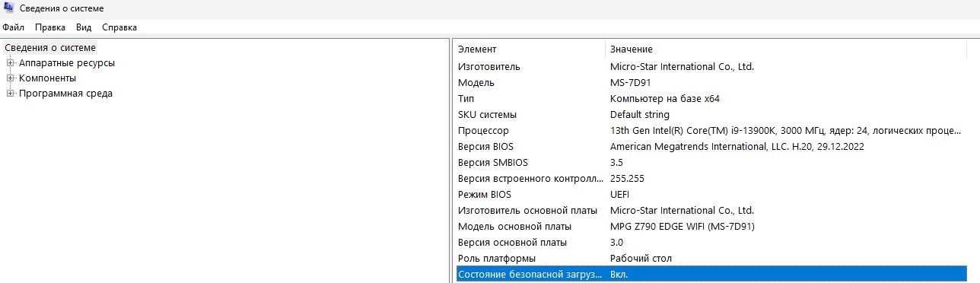The height and width of the screenshot is (283, 980).
Task: Expand the Программная среда node
Action: (11, 94)
